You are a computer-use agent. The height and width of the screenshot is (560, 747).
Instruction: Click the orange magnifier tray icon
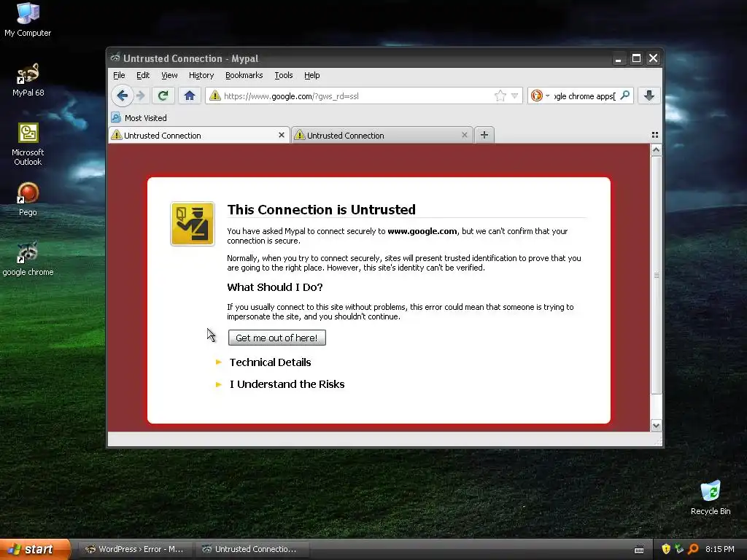tap(693, 549)
